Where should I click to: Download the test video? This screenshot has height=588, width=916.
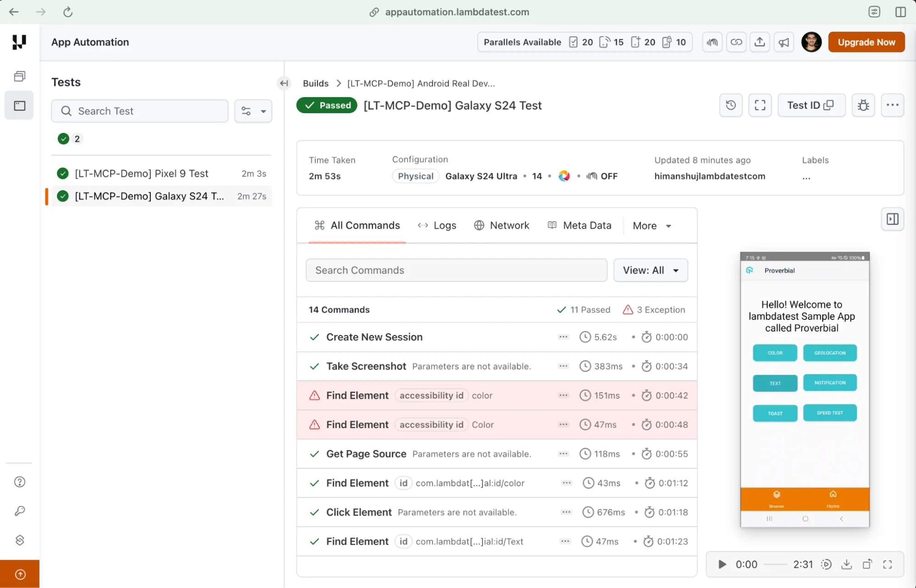point(846,564)
